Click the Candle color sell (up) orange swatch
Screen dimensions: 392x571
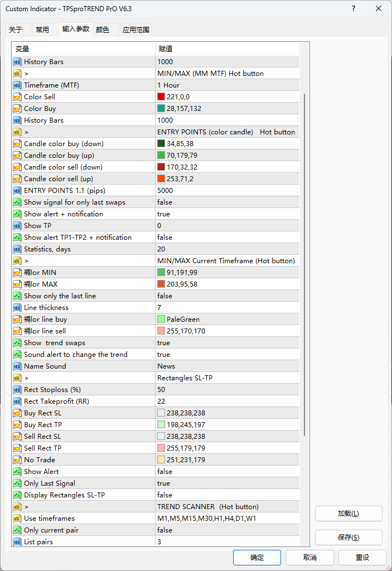tap(161, 179)
